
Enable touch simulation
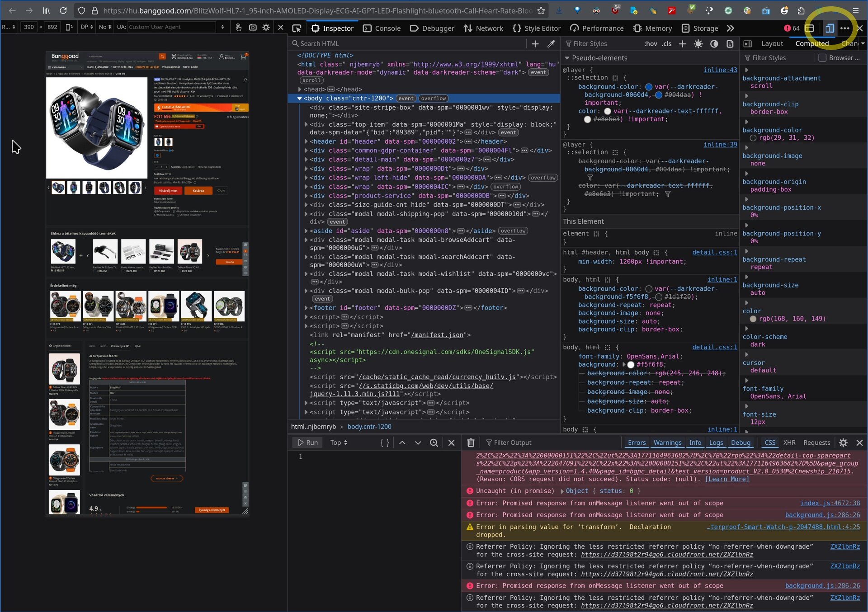coord(238,27)
